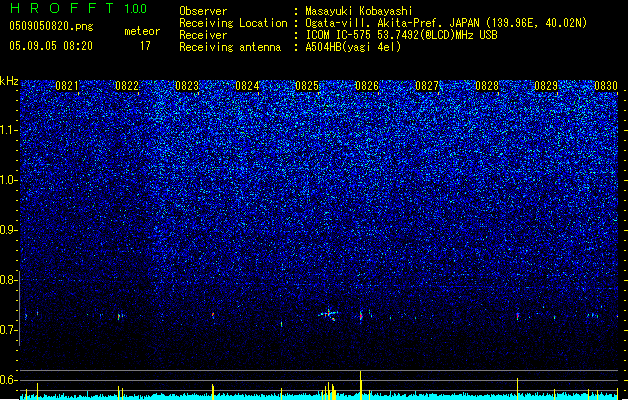The image size is (629, 400).
Task: Click the Receiving Location value text
Action: (446, 23)
